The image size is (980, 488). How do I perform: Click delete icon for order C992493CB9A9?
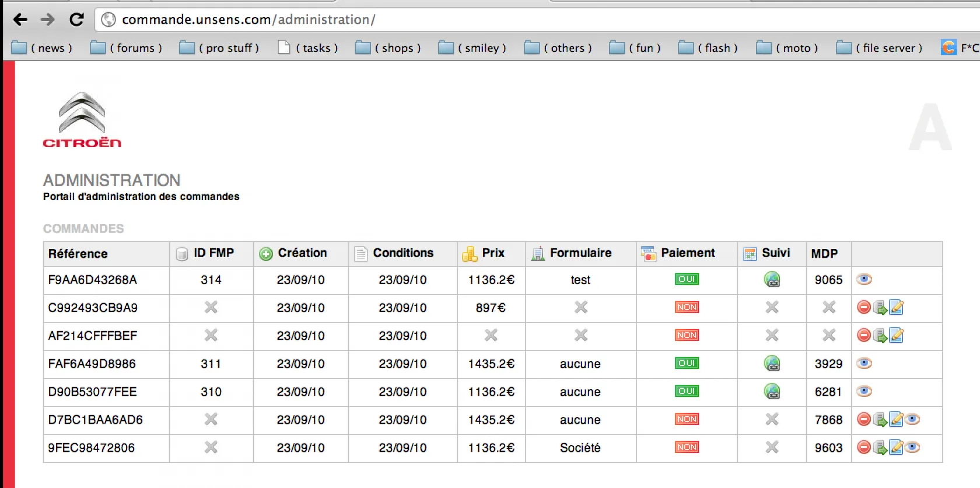click(863, 307)
